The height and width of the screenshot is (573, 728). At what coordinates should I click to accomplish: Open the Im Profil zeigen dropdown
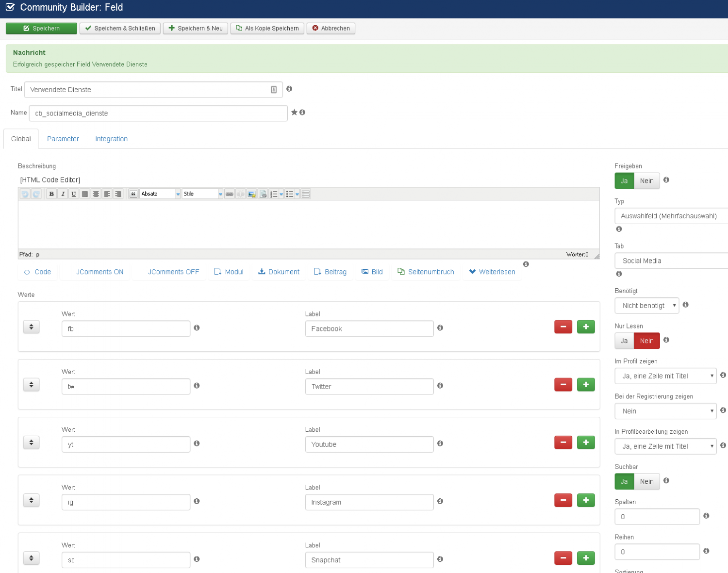click(665, 376)
